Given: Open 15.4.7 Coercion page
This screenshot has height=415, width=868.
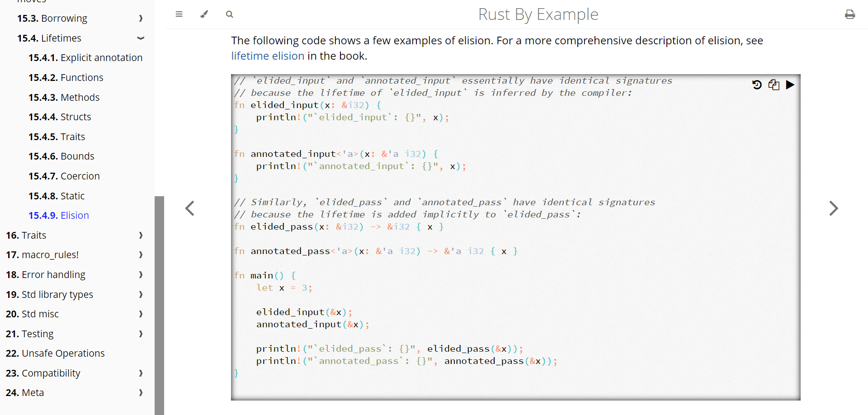Looking at the screenshot, I should coord(64,176).
